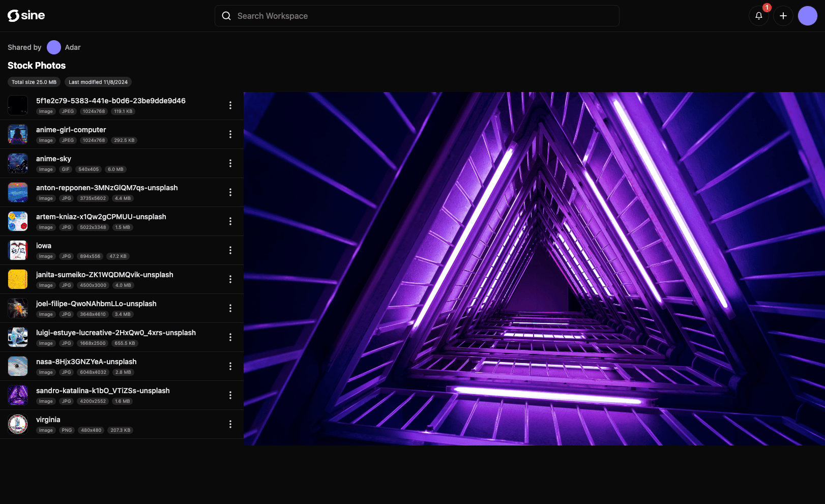Image resolution: width=825 pixels, height=504 pixels.
Task: Open virginia file name
Action: [x=48, y=420]
